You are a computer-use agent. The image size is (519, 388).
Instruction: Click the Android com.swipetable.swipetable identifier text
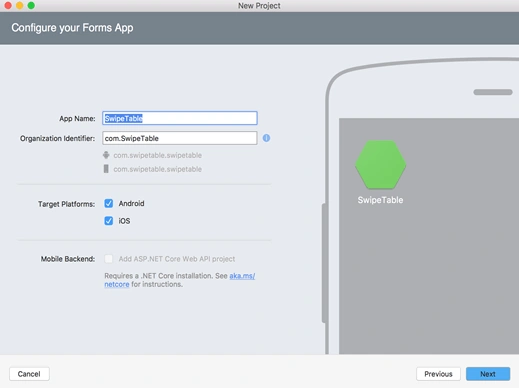point(157,155)
